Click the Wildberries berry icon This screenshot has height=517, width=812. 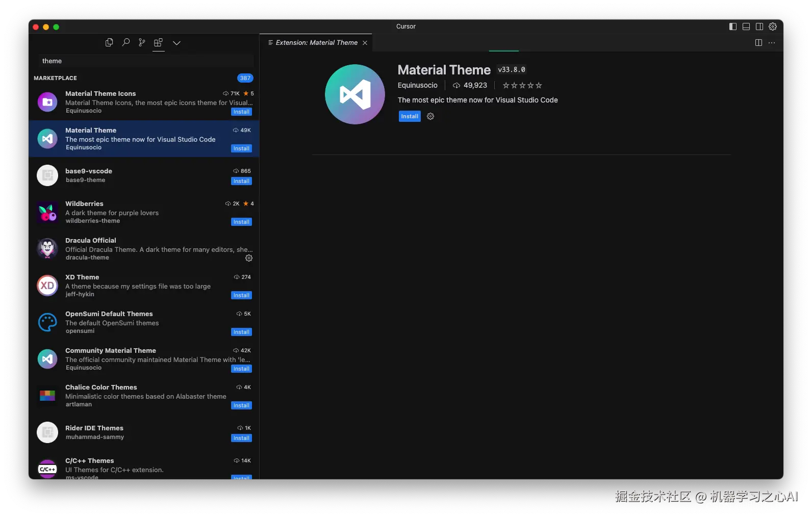pos(47,212)
